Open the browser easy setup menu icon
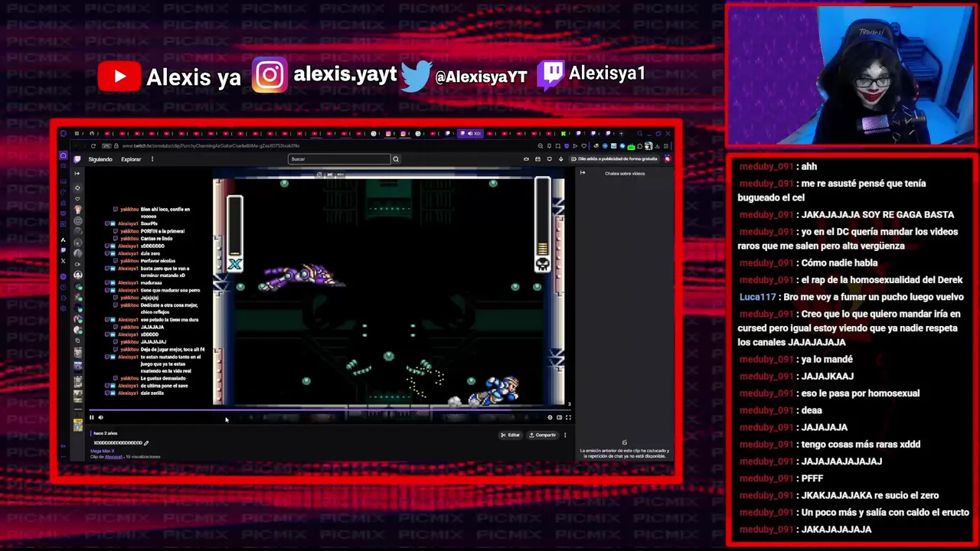The height and width of the screenshot is (551, 980). pyautogui.click(x=666, y=145)
